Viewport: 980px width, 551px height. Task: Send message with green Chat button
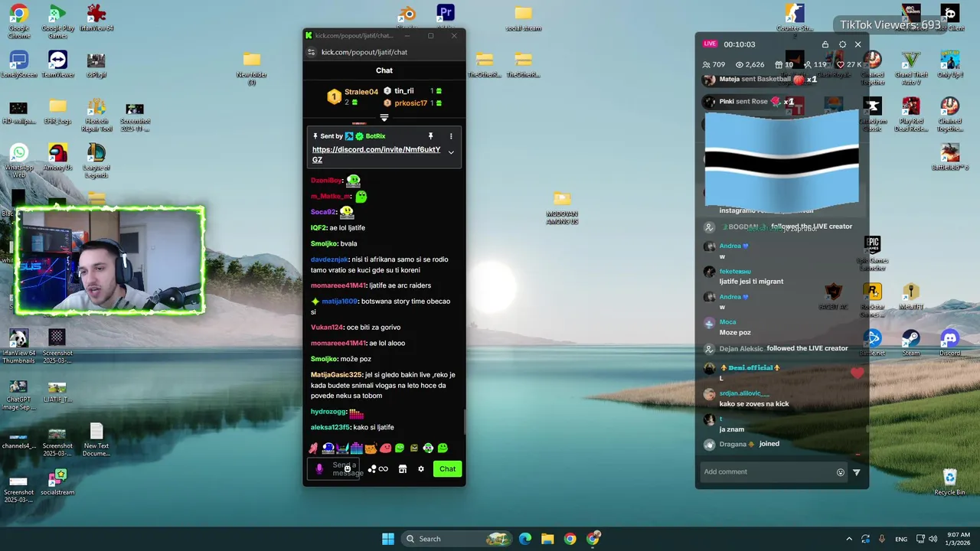point(447,469)
